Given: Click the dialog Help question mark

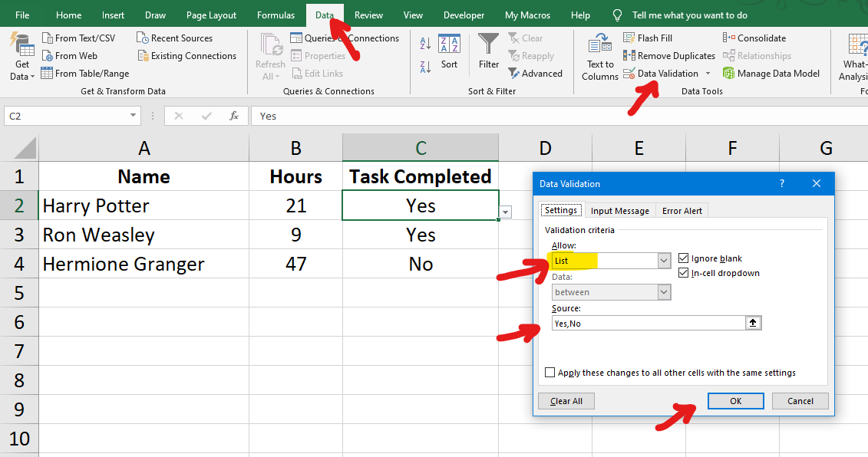Looking at the screenshot, I should coord(781,184).
